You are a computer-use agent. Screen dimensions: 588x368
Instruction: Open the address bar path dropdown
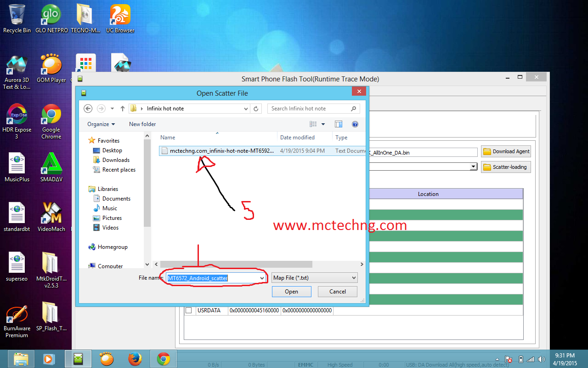pos(247,108)
